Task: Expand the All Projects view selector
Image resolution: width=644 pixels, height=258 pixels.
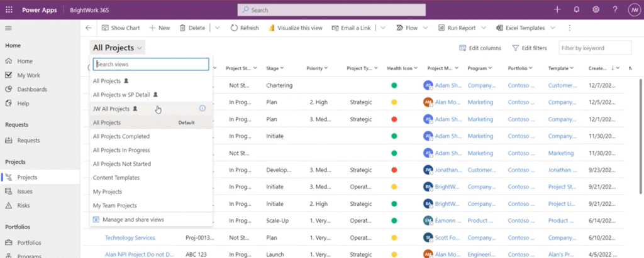Action: point(118,48)
